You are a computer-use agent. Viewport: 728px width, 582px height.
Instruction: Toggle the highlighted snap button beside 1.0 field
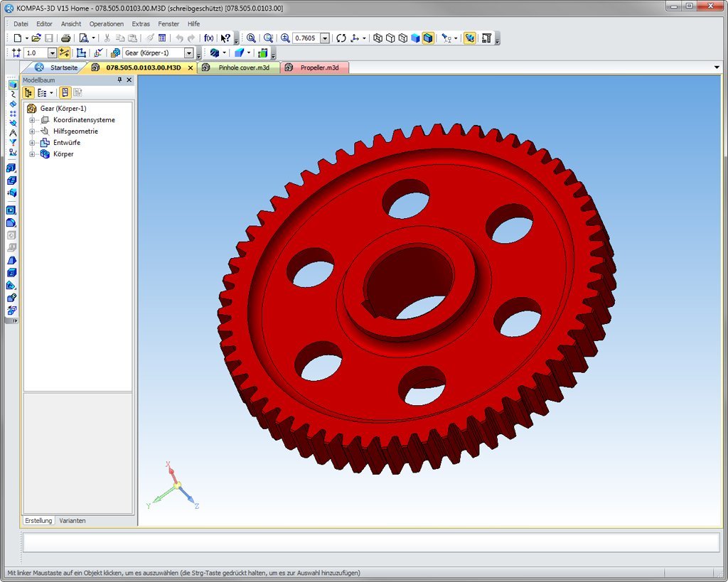pos(64,53)
